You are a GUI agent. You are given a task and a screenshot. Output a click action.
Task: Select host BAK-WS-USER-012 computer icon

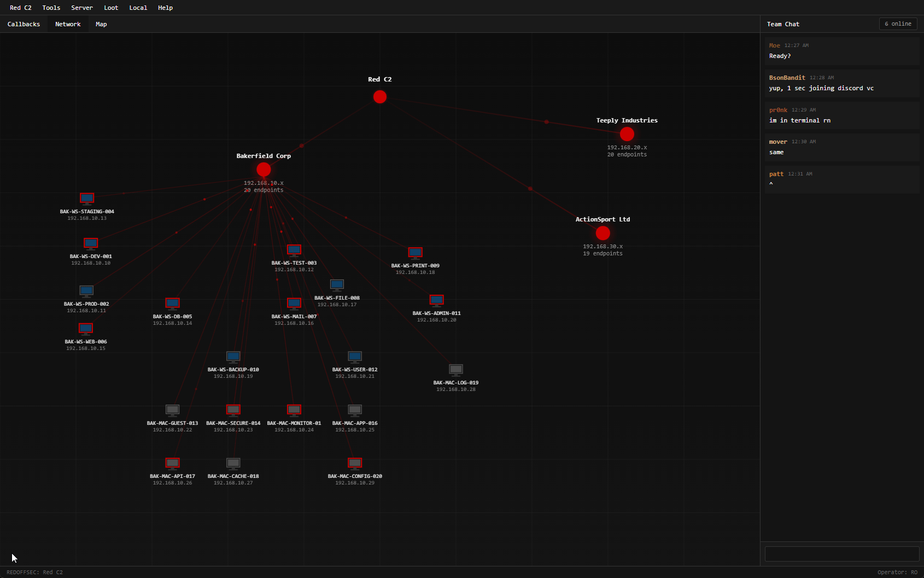(x=355, y=357)
